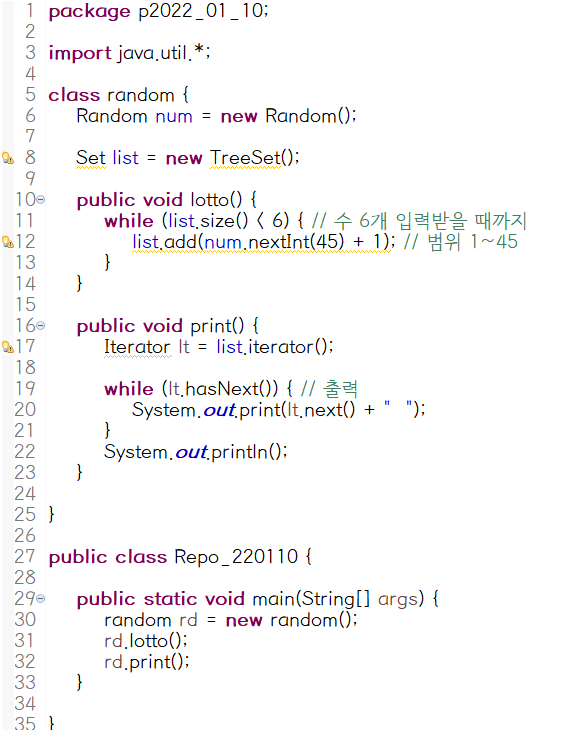Viewport: 563px width, 730px height.
Task: Click rd.lotto() call on line 31
Action: point(145,641)
